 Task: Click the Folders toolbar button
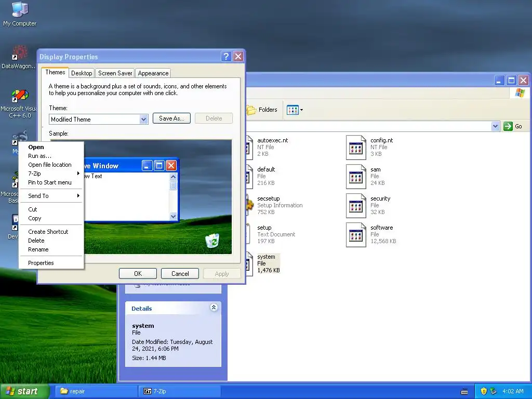tap(262, 110)
